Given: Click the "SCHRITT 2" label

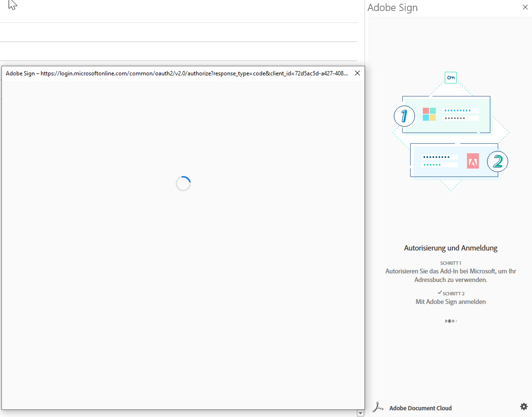Looking at the screenshot, I should (x=453, y=293).
